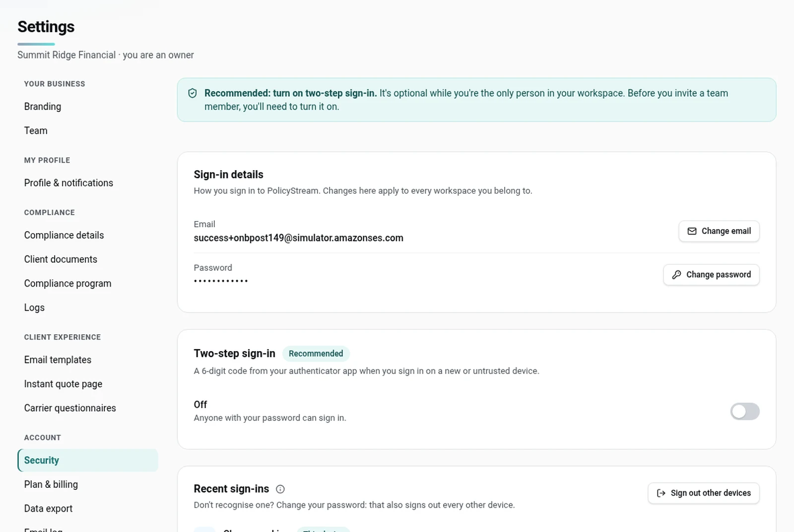Click the 6-digit code description text

(x=366, y=371)
